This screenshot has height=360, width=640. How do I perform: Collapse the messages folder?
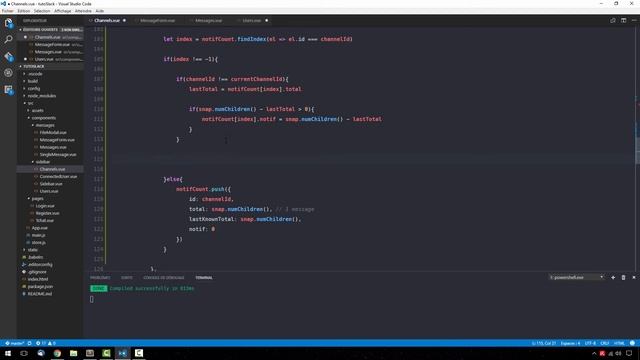coord(45,125)
